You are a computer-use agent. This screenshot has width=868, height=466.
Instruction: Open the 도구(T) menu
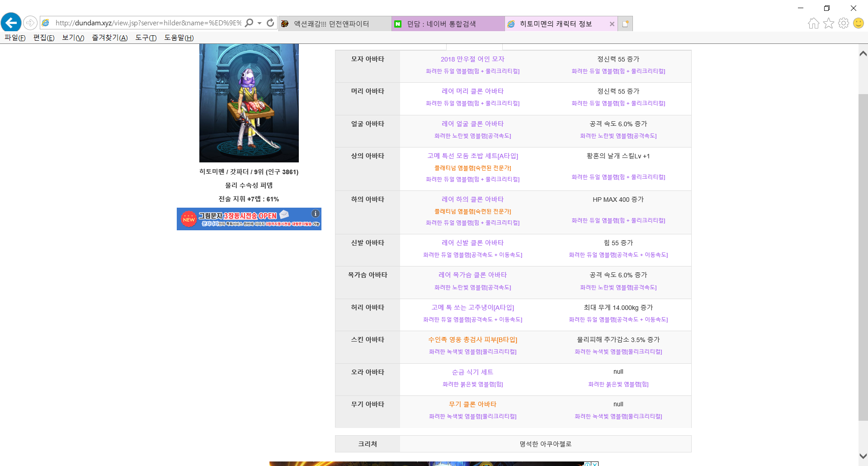146,38
